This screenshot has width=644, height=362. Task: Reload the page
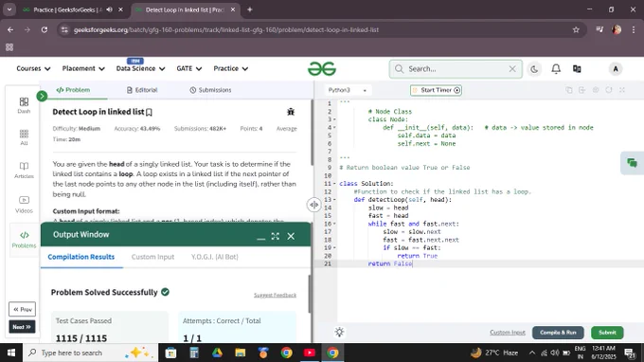45,30
